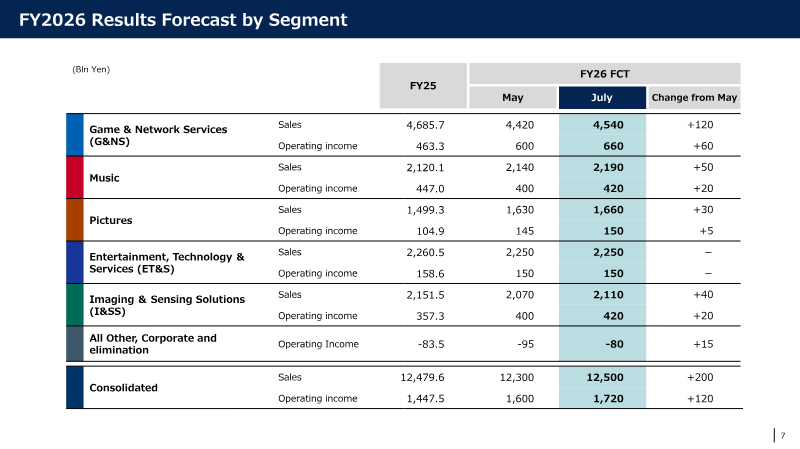Click the orange Pictures color swatch
Image resolution: width=800 pixels, height=449 pixels.
click(x=74, y=220)
